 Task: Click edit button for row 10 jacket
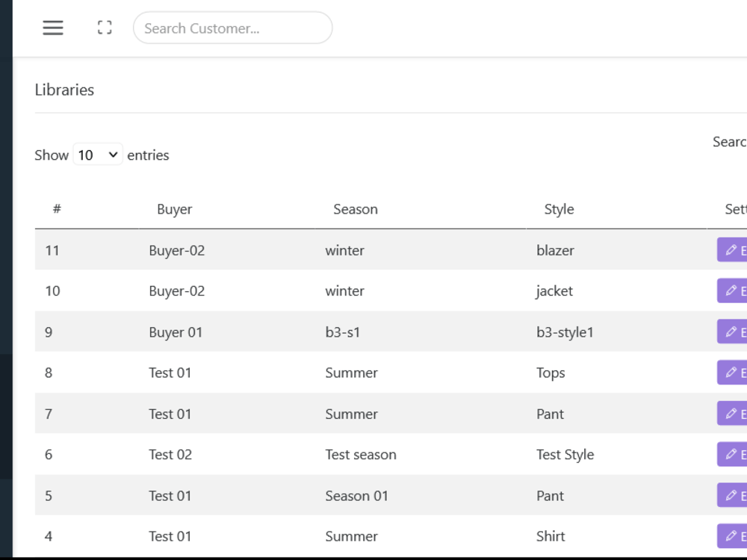pos(732,290)
